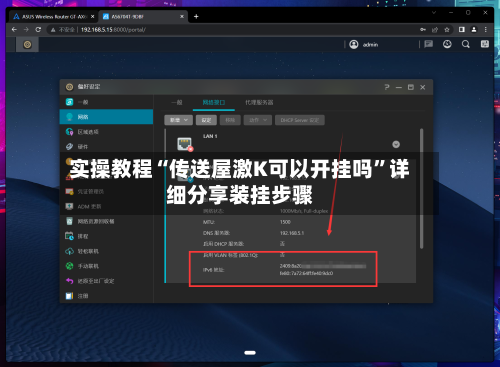500x367 pixels.
Task: Select the Network category in sidebar
Action: (106, 117)
